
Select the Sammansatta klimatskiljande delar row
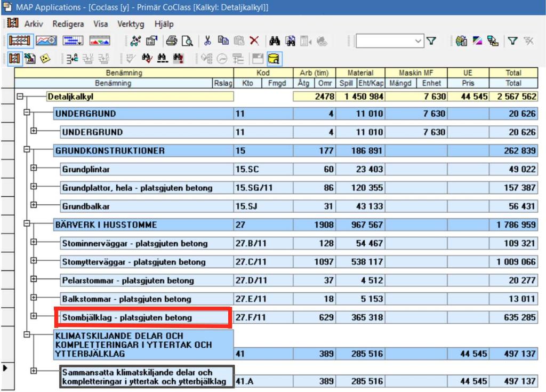point(147,377)
